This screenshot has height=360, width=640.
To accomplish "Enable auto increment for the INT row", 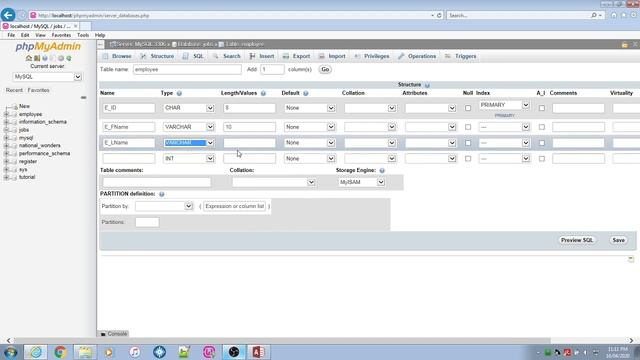I will pos(542,158).
